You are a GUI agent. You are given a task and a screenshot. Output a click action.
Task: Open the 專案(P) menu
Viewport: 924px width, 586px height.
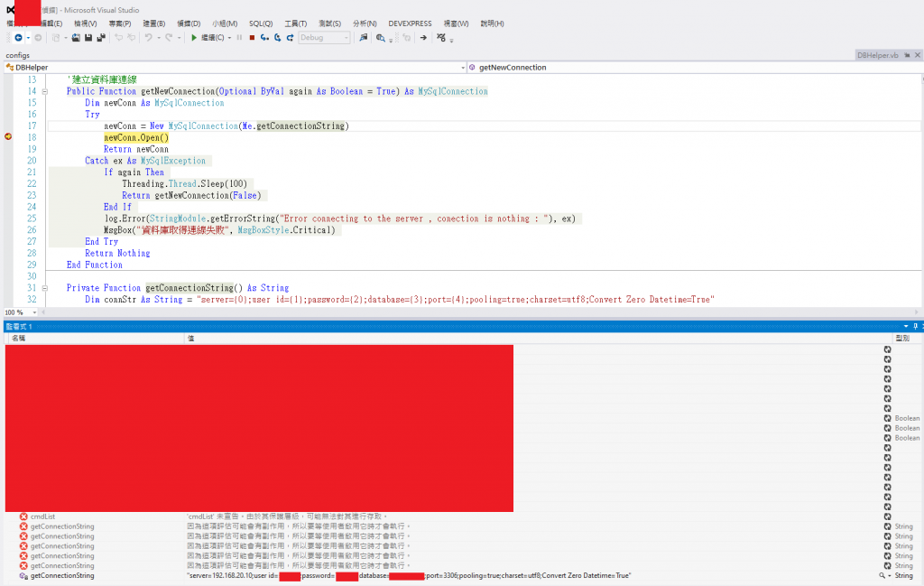click(x=120, y=23)
